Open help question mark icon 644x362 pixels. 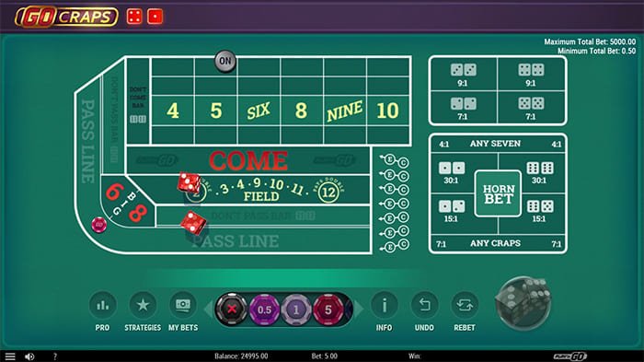coord(55,356)
